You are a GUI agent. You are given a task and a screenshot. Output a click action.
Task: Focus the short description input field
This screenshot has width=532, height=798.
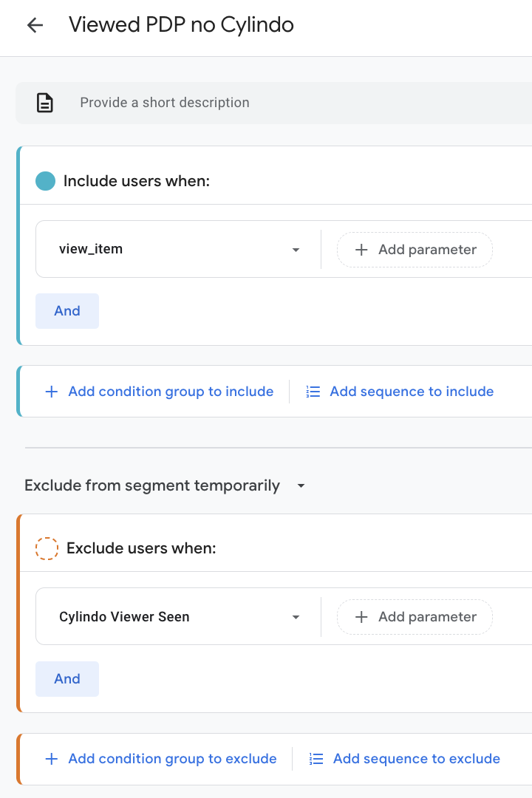coord(296,103)
